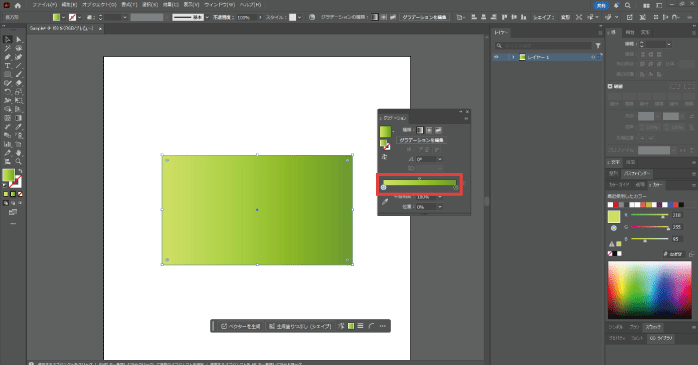Select the Rotate tool
This screenshot has height=365, width=698.
click(8, 92)
